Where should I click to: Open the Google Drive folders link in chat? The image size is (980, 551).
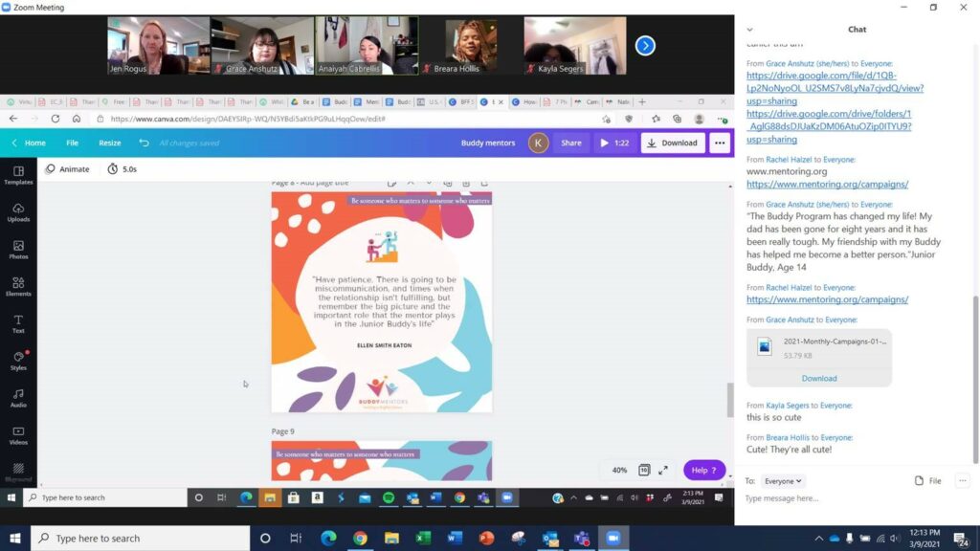click(x=829, y=126)
